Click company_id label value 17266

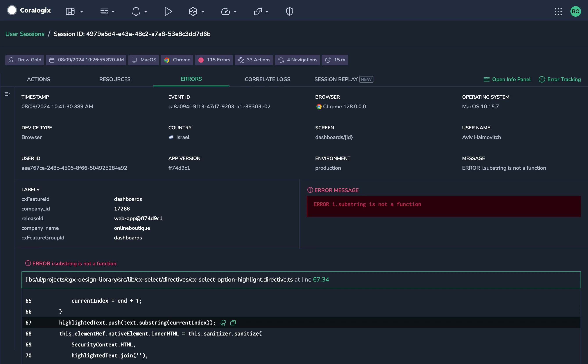(x=122, y=209)
